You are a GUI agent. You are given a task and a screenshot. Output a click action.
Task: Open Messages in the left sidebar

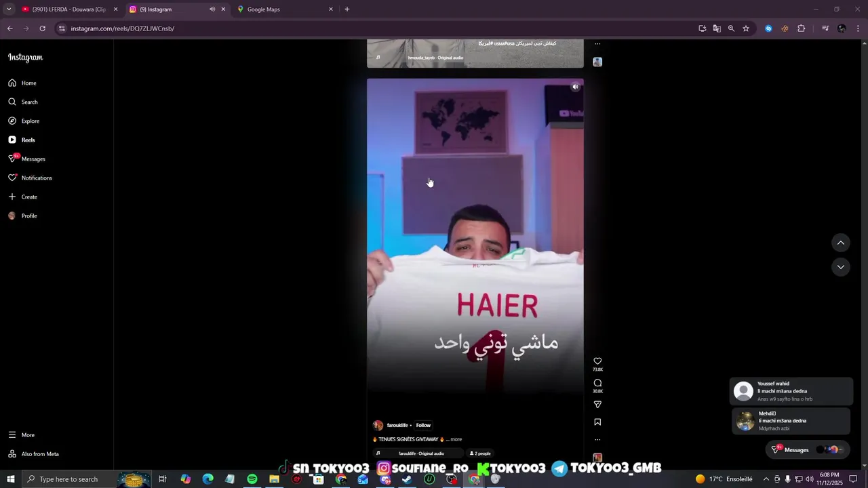(x=26, y=159)
